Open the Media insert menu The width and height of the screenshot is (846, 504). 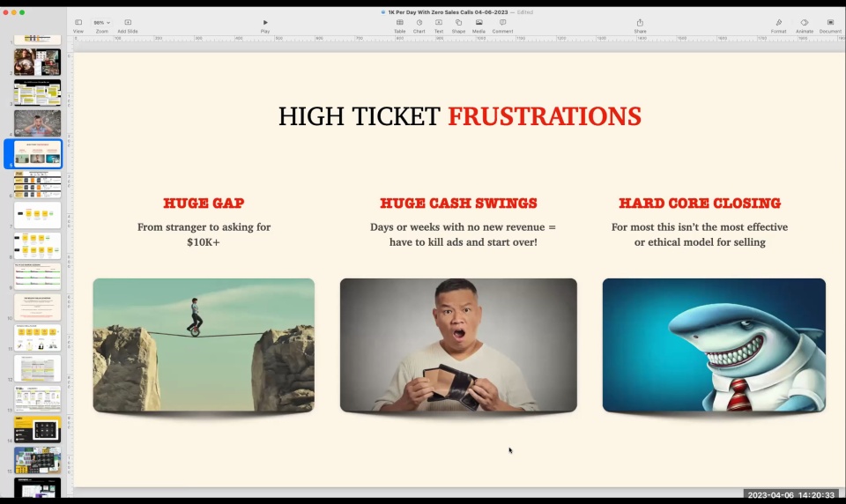tap(479, 26)
